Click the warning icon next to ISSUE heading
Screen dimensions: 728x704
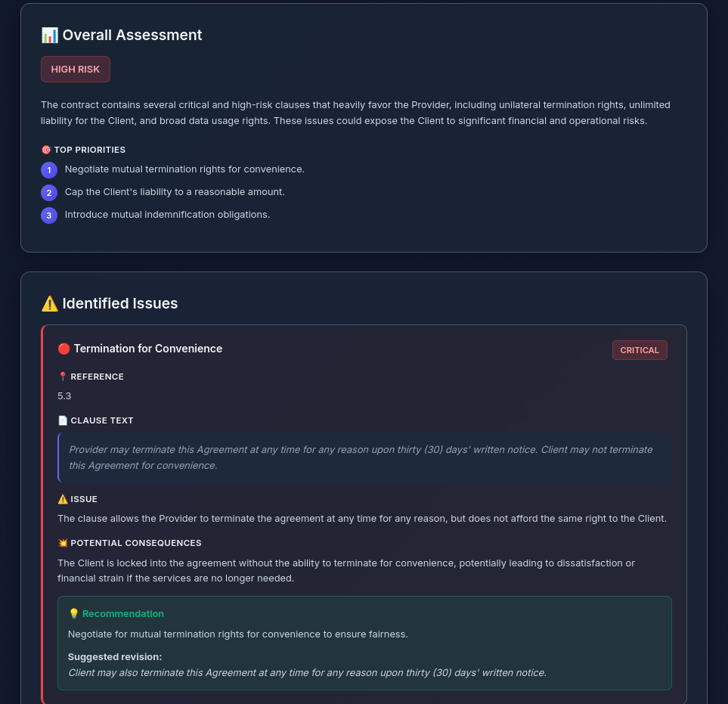click(63, 499)
